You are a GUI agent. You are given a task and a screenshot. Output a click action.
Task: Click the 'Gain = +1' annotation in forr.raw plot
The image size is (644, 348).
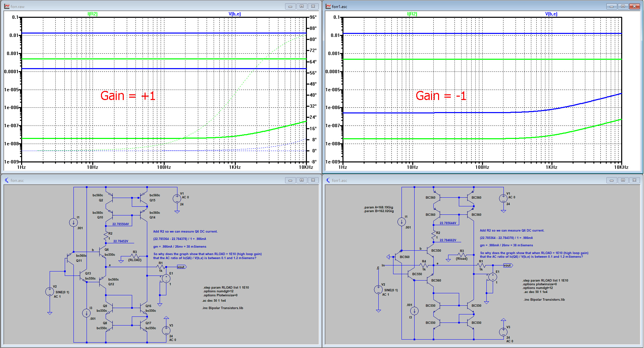pyautogui.click(x=128, y=96)
